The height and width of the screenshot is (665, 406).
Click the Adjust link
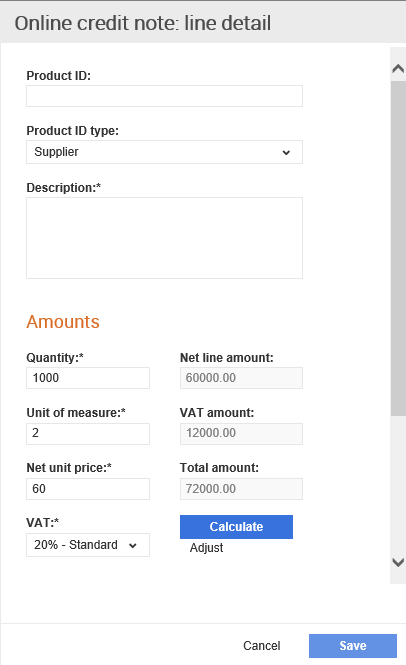206,548
